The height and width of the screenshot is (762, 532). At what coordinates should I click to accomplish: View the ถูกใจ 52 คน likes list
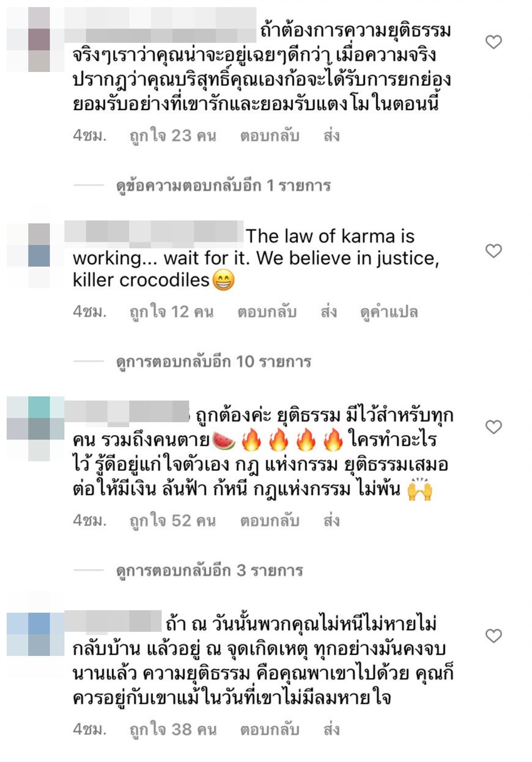click(173, 521)
